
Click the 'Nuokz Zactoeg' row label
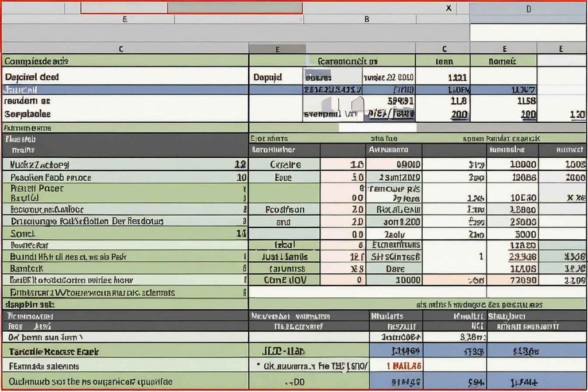40,165
